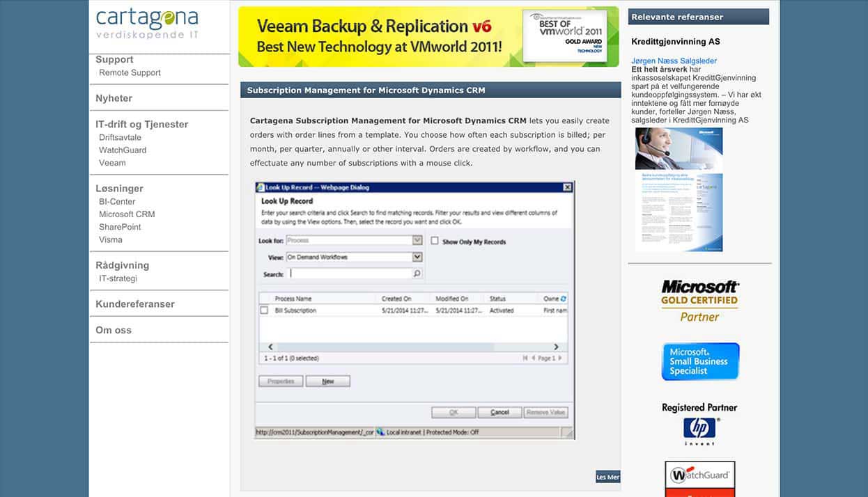Click the search magnifier icon in dialog
This screenshot has height=497, width=868.
click(x=417, y=274)
